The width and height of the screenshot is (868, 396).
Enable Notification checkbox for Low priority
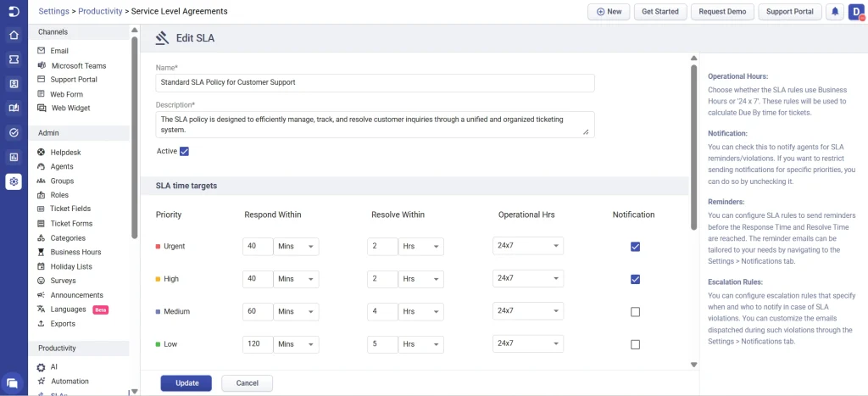[635, 344]
